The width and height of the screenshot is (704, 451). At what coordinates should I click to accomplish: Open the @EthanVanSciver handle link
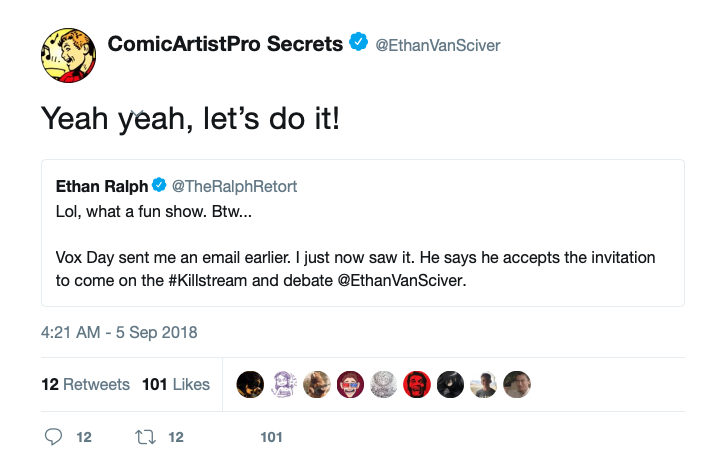[x=438, y=45]
